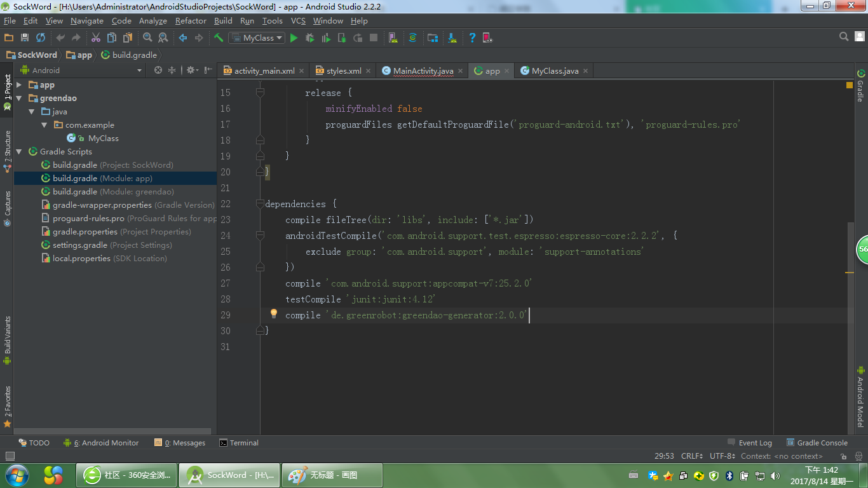Viewport: 868px width, 488px height.
Task: Collapse the Gradle Scripts tree node
Action: tap(19, 151)
